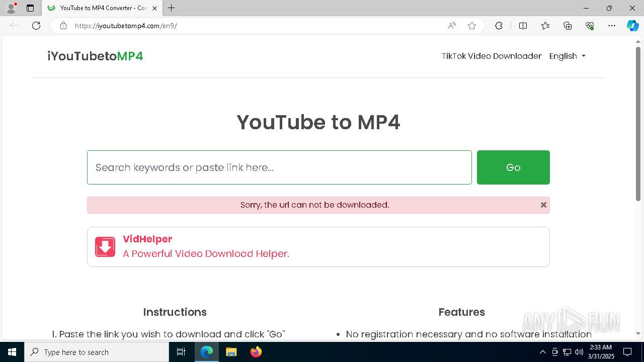Focus the search keywords input field

[x=279, y=167]
